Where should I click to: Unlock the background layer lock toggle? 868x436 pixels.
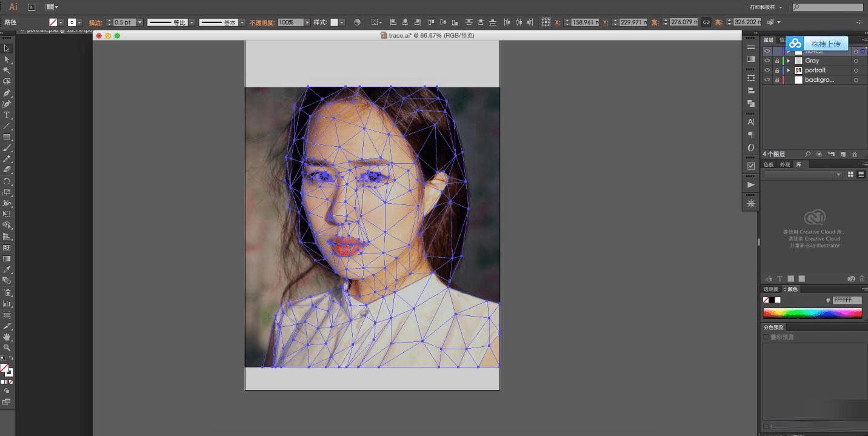(776, 80)
